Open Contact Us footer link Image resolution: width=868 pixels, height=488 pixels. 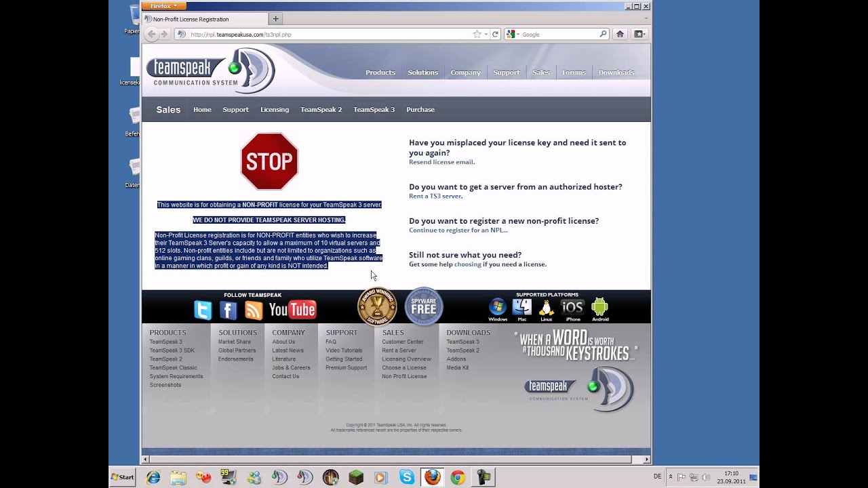click(x=285, y=376)
